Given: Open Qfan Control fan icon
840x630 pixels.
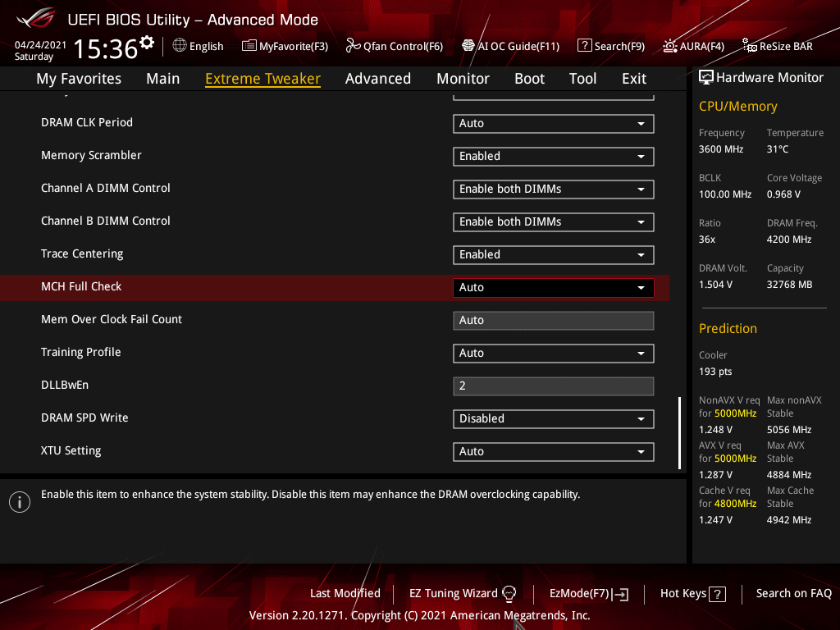Looking at the screenshot, I should (x=353, y=46).
